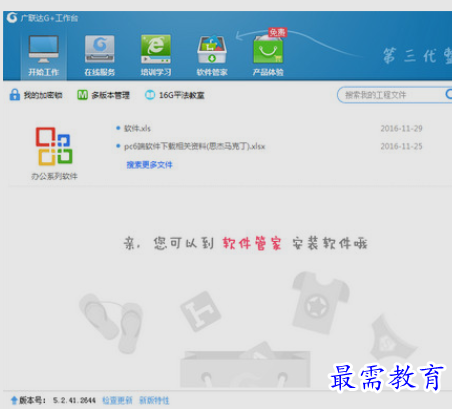Open 我的加密锁 link
Screen dimensions: 452x409
(43, 95)
